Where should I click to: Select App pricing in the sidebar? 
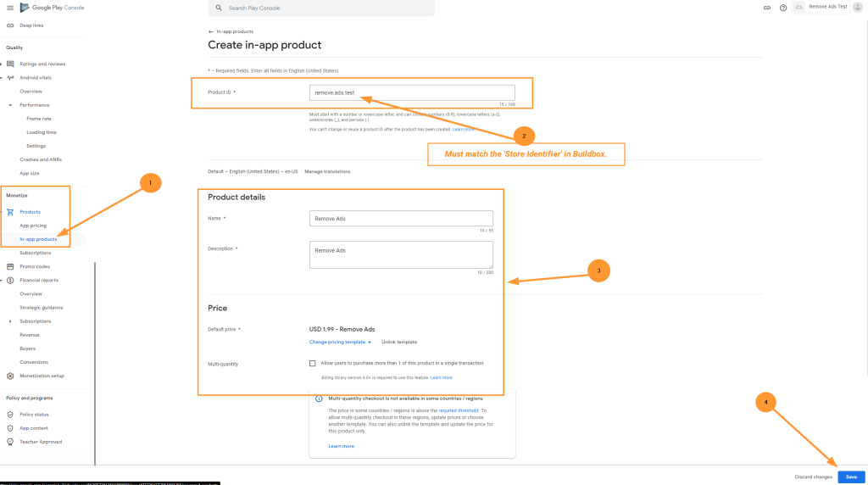point(33,226)
